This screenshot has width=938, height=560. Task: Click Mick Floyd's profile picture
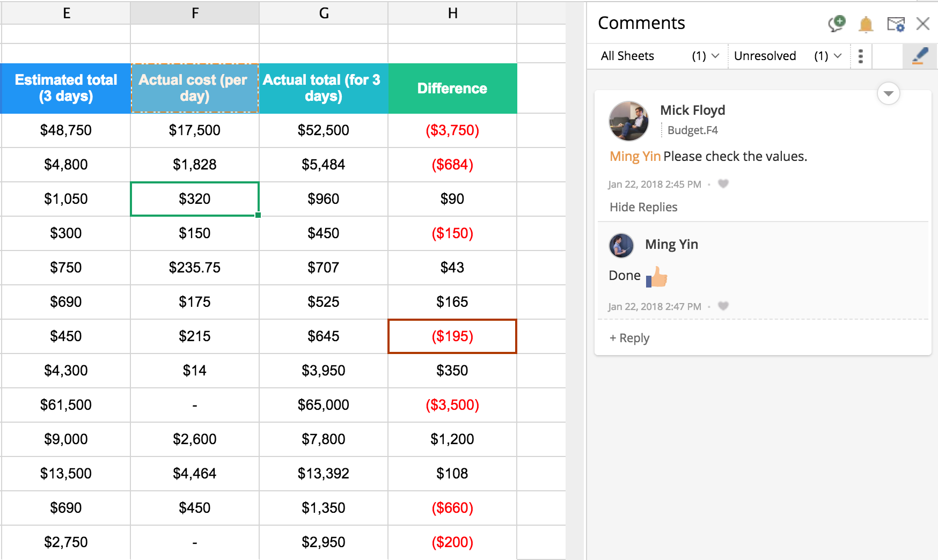pyautogui.click(x=629, y=121)
